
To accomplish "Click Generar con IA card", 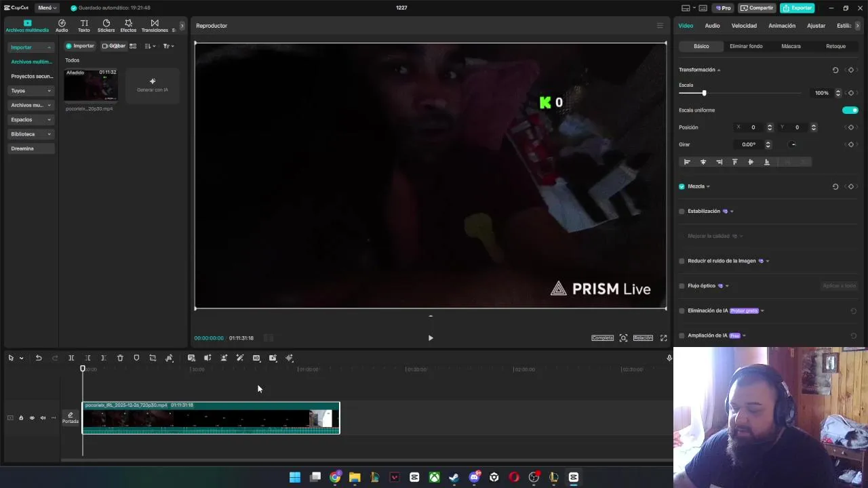I will (153, 85).
